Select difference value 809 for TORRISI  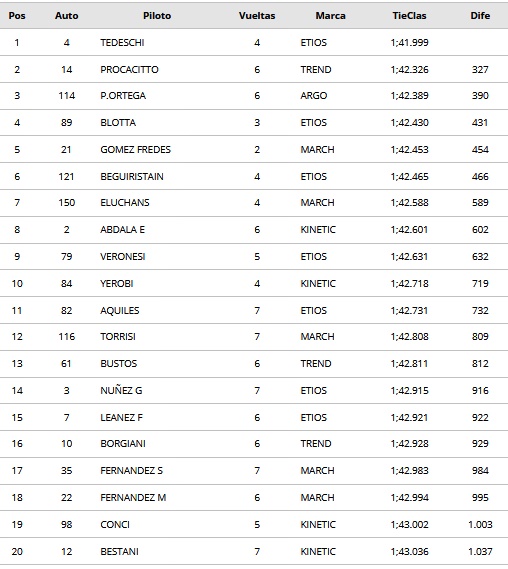point(480,337)
